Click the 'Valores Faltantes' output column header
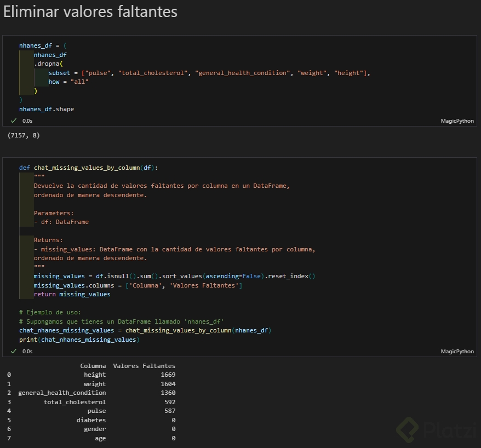The width and height of the screenshot is (481, 448). (144, 366)
